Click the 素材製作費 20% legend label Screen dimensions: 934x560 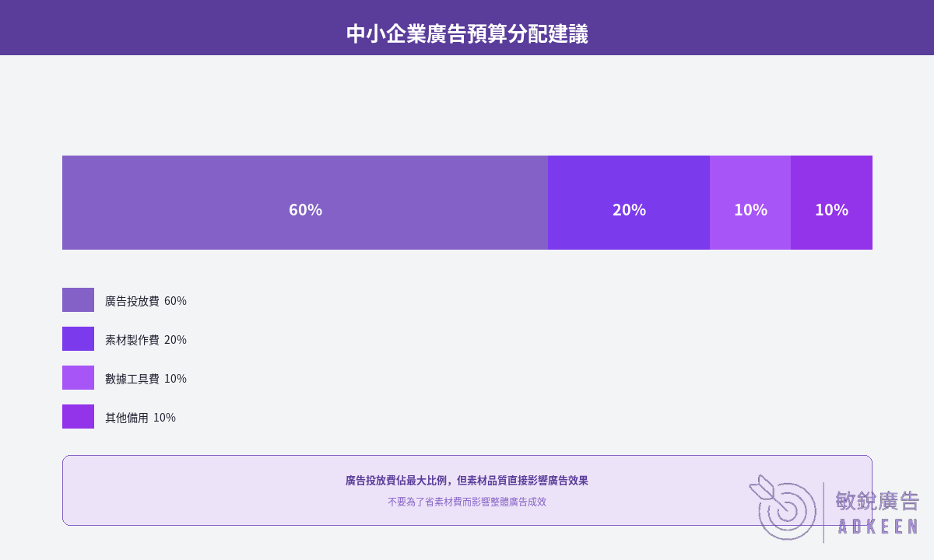tap(146, 340)
